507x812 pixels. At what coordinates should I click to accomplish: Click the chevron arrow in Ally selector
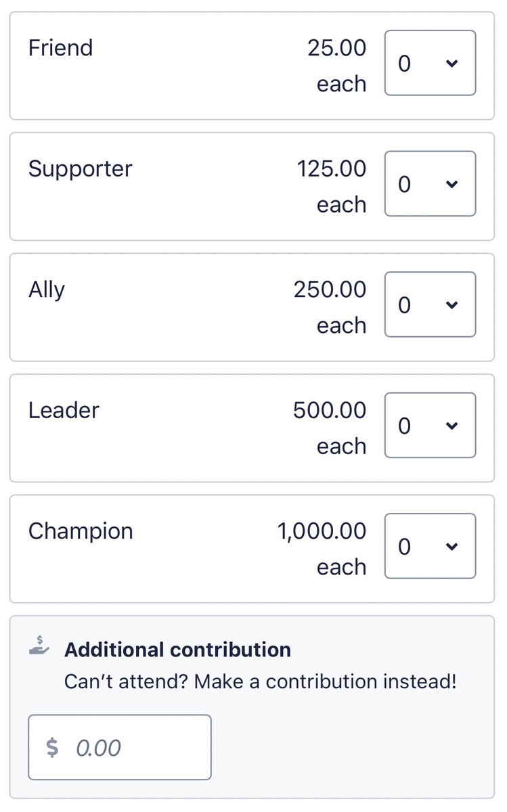pyautogui.click(x=452, y=305)
